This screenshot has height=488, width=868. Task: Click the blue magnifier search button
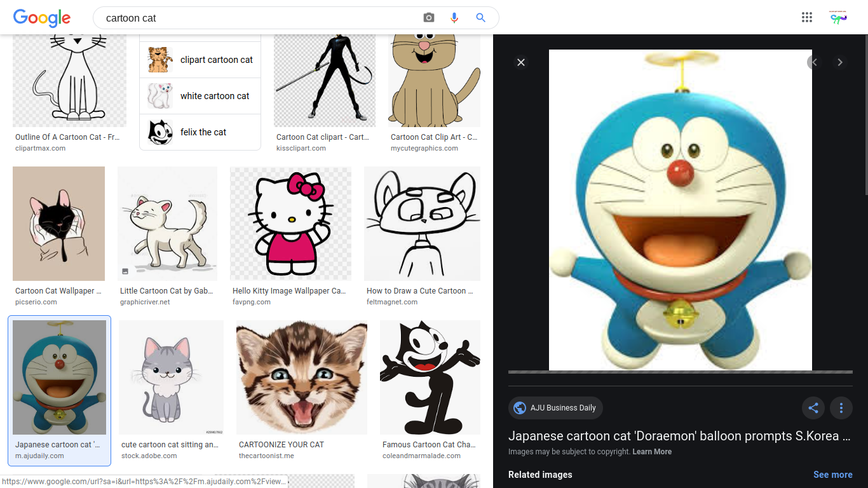(481, 18)
